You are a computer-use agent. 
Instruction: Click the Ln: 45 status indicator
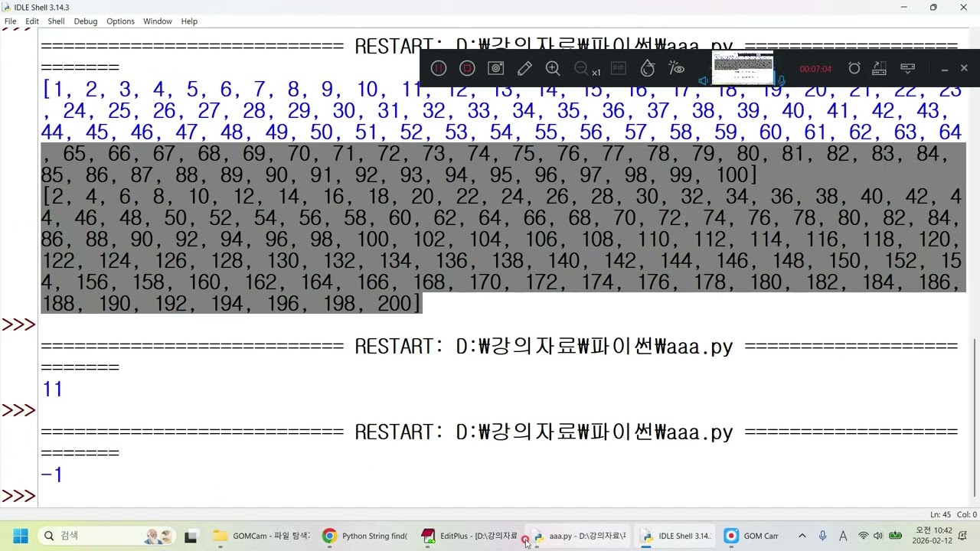pos(942,515)
